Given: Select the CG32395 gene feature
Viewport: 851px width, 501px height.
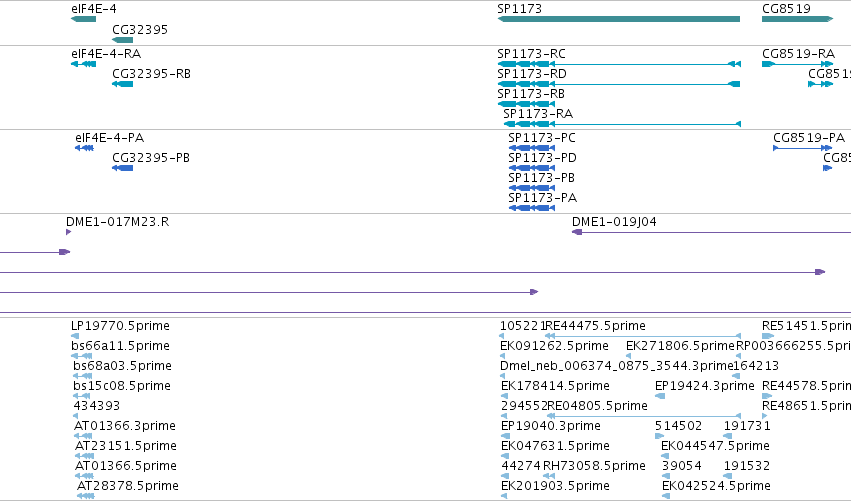Looking at the screenshot, I should 122,40.
